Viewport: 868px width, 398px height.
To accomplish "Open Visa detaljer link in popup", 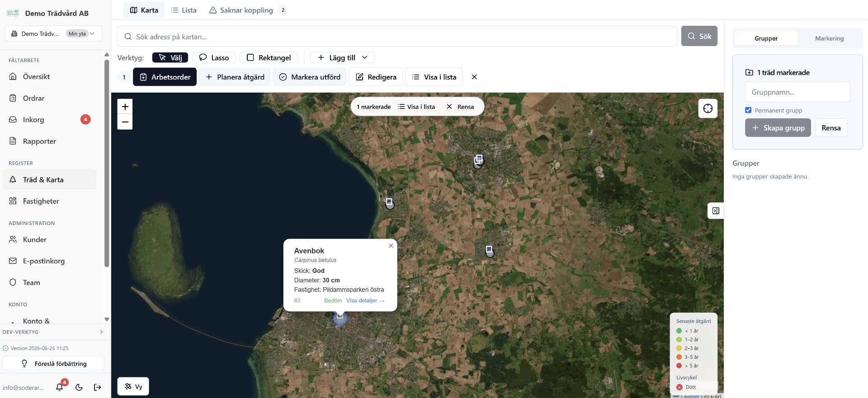I will tap(365, 300).
